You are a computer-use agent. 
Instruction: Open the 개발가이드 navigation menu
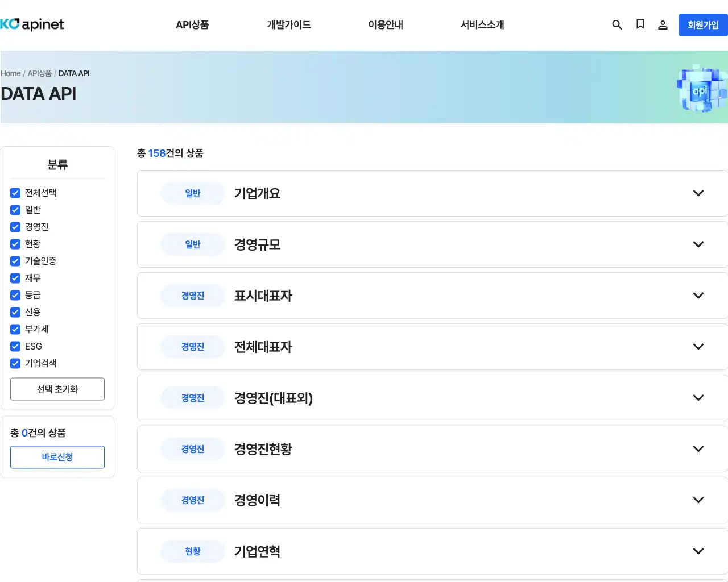[x=288, y=24]
